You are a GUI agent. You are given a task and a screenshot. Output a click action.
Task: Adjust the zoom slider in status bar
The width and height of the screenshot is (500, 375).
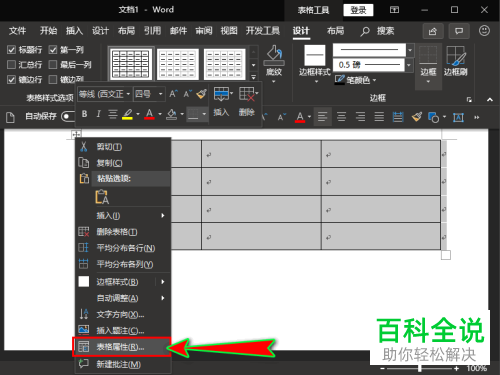tap(419, 368)
